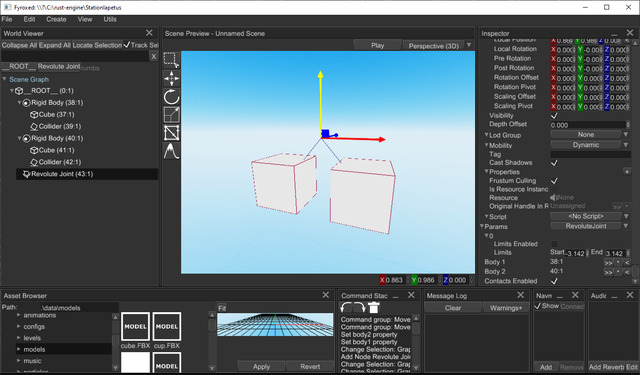Screen dimensions: 640x375
Task: Select the cube.FBX model thumbnail
Action: click(136, 326)
